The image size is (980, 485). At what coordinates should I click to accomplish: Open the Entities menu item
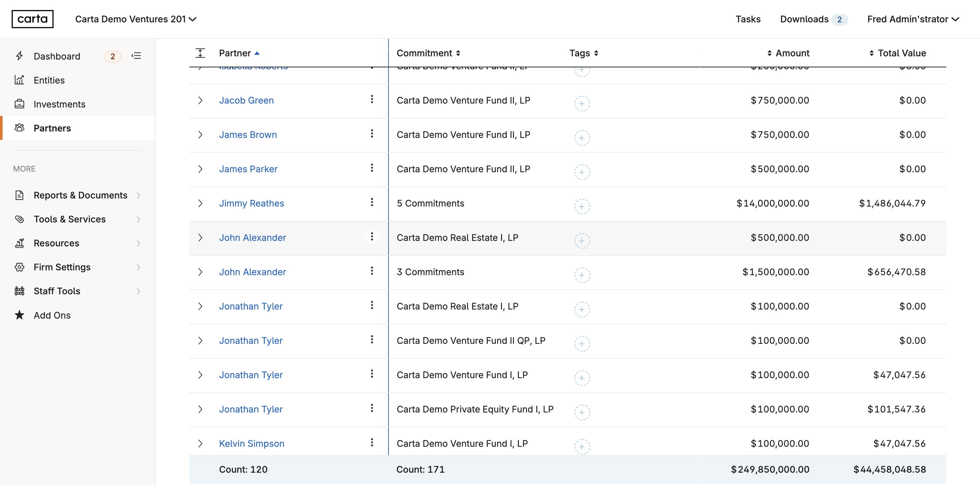(49, 80)
